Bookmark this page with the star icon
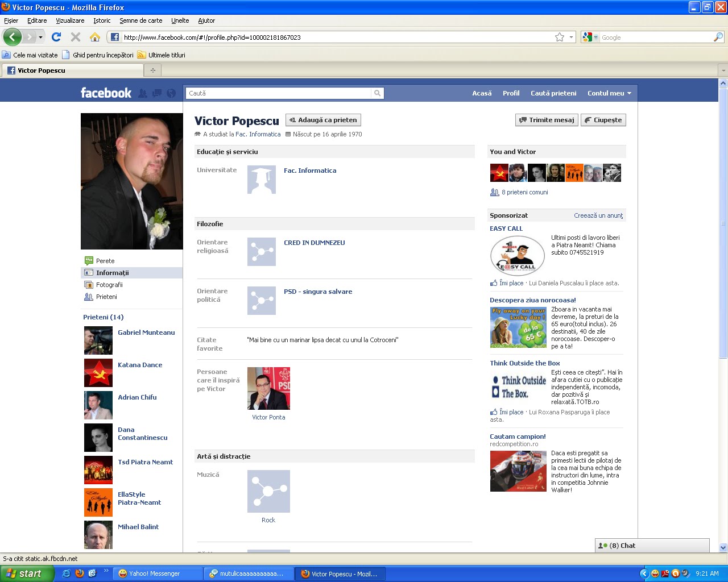Image resolution: width=728 pixels, height=582 pixels. click(x=560, y=37)
